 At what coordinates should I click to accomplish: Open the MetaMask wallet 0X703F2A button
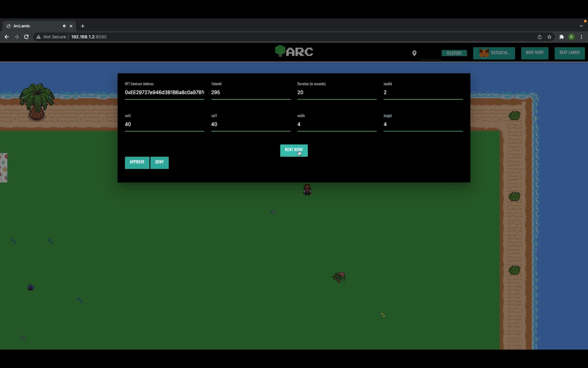click(494, 53)
